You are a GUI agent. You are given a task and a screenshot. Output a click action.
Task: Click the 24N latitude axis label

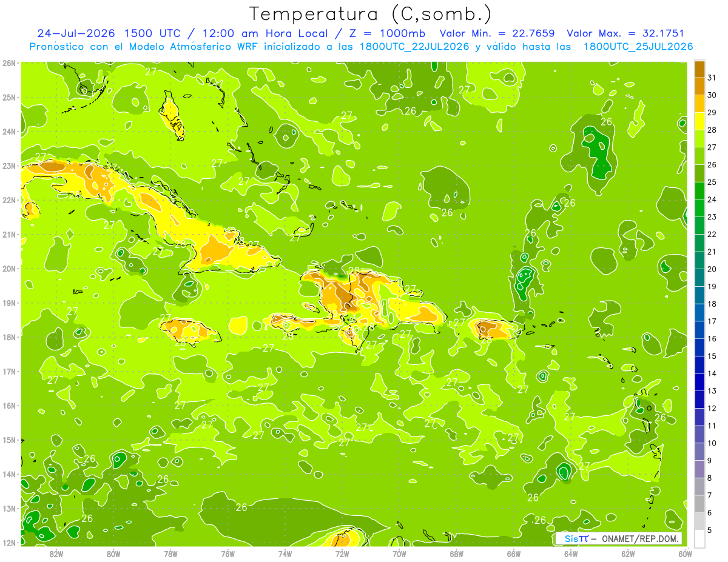pyautogui.click(x=9, y=132)
